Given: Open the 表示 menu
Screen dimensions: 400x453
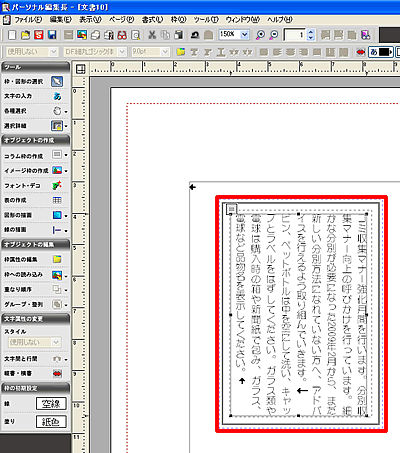Looking at the screenshot, I should click(90, 20).
